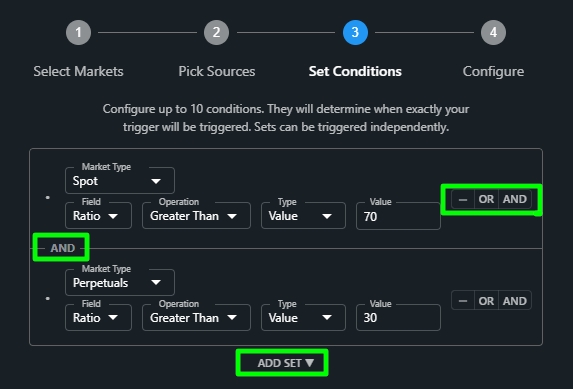
Task: Expand the first Operation Greater Than dropdown
Action: click(x=196, y=216)
